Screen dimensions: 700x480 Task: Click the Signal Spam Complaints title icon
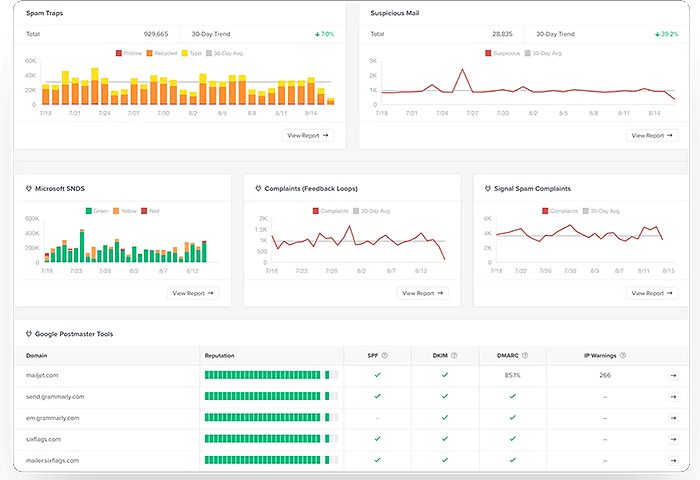coord(487,188)
